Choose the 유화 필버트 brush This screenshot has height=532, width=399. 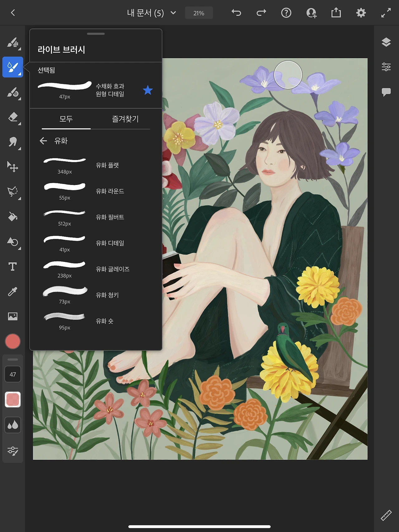pos(96,217)
